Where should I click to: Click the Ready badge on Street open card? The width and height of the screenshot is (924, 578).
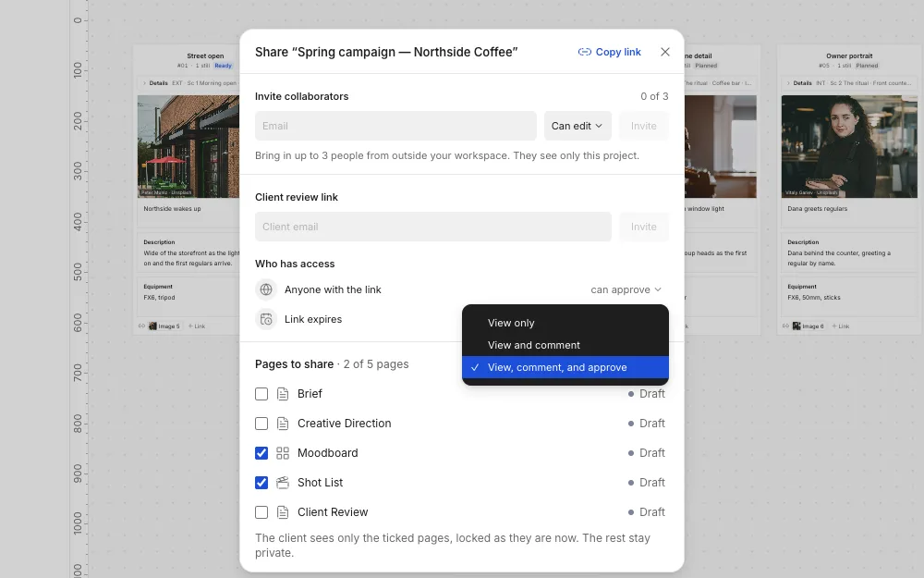(x=223, y=66)
